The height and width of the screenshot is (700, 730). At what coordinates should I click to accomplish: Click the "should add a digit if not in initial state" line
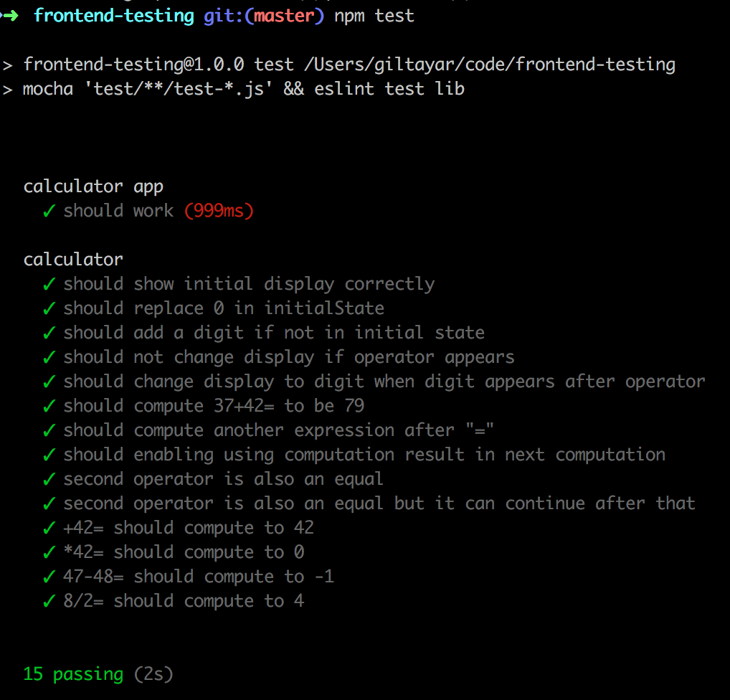[274, 333]
